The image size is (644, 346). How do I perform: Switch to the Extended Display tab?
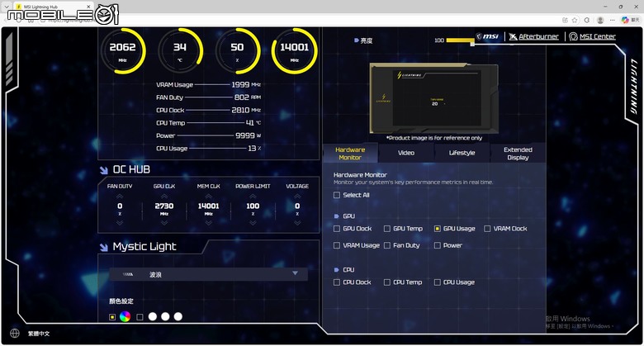pos(518,154)
